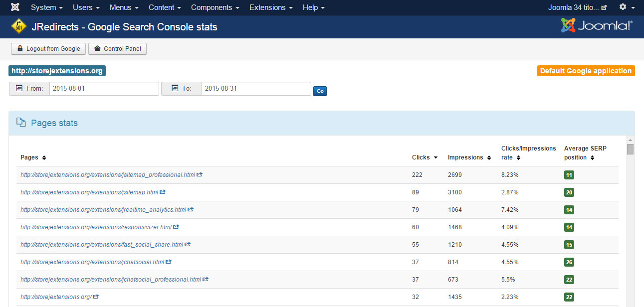Click the Joomla! brand logo
The image size is (644, 307).
pos(597,26)
